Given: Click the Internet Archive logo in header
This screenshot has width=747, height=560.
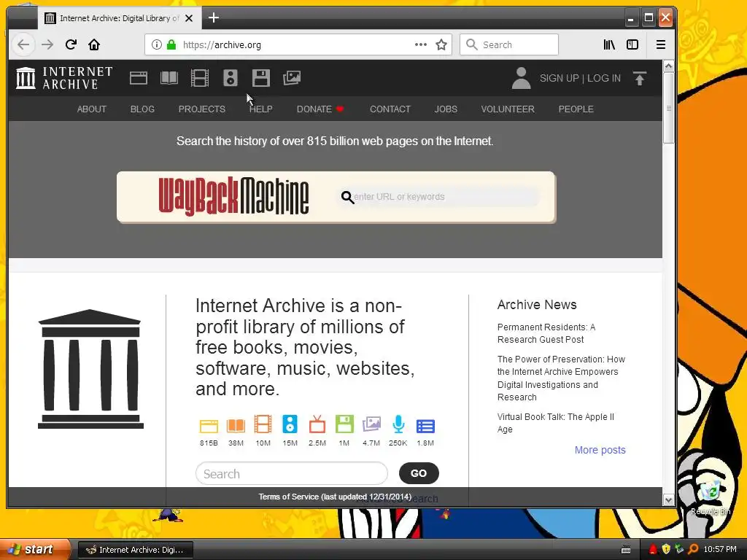Looking at the screenshot, I should pos(64,78).
